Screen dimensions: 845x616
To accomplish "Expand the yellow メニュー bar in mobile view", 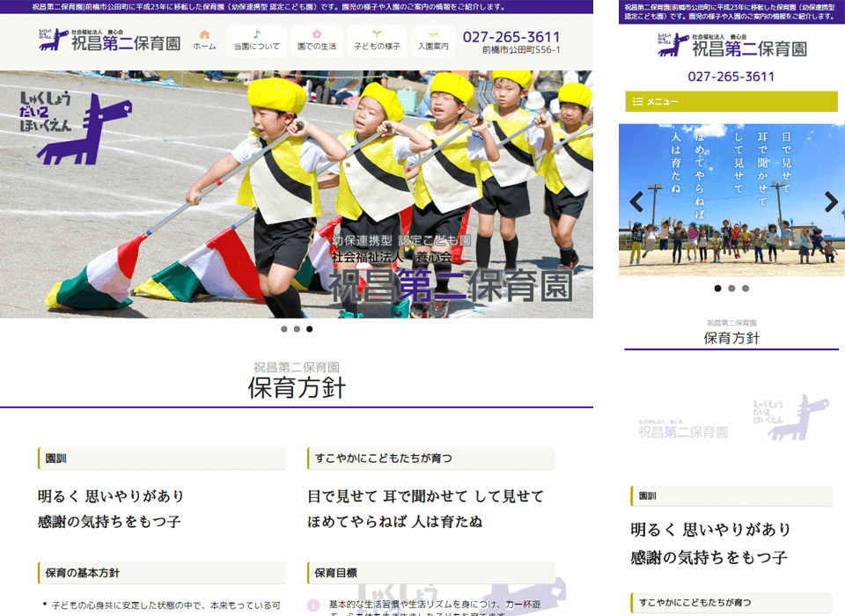I will coord(731,101).
